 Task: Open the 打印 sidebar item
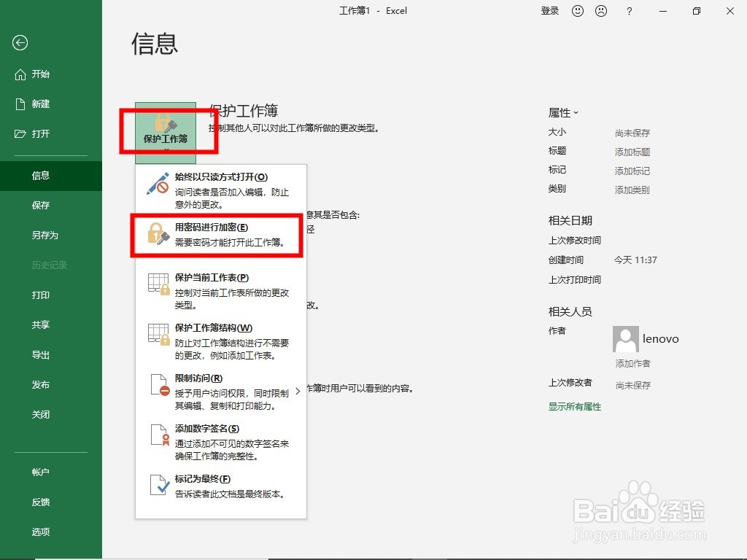pos(51,295)
